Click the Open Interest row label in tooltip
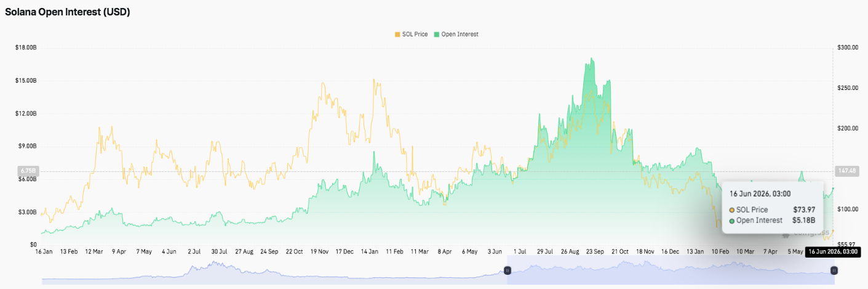Viewport: 868px width, 289px height. [759, 220]
